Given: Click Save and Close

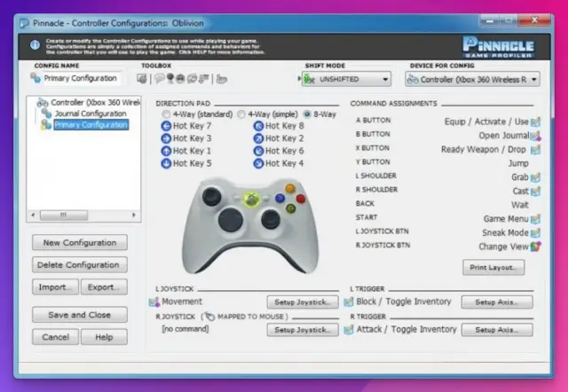Looking at the screenshot, I should 80,315.
